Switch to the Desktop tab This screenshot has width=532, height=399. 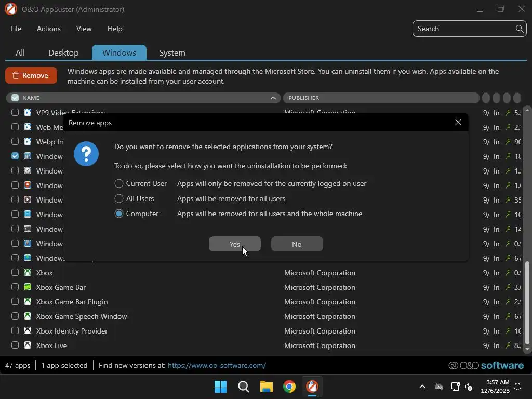coord(63,52)
